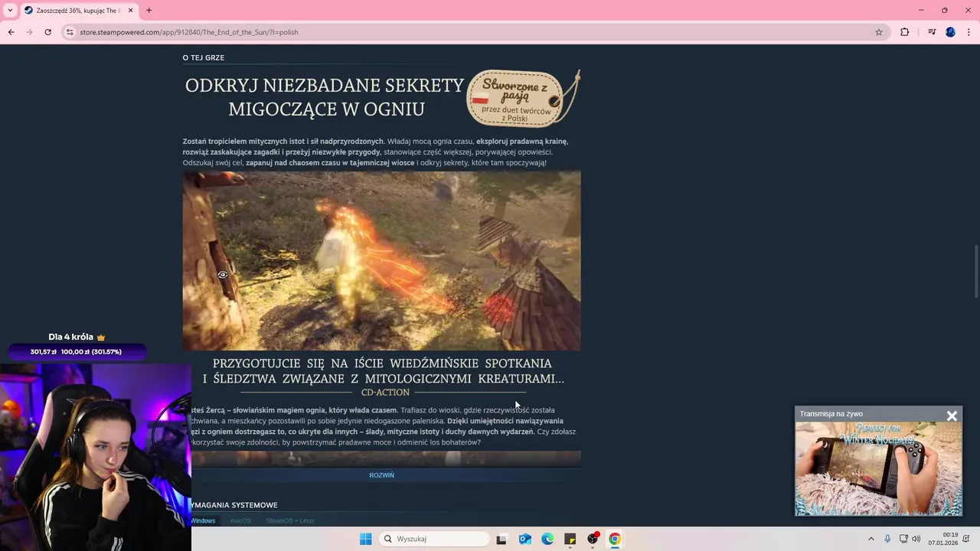Reload the current page
The height and width of the screenshot is (551, 980).
click(x=47, y=32)
